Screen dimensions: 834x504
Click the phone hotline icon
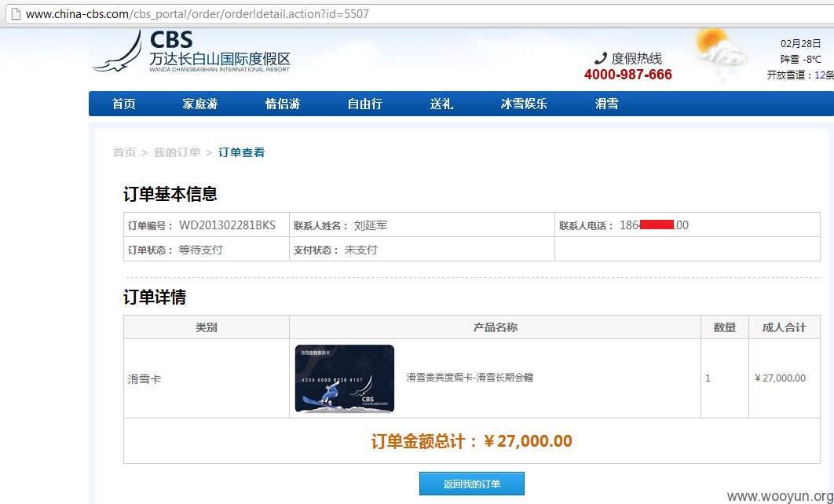pyautogui.click(x=601, y=58)
